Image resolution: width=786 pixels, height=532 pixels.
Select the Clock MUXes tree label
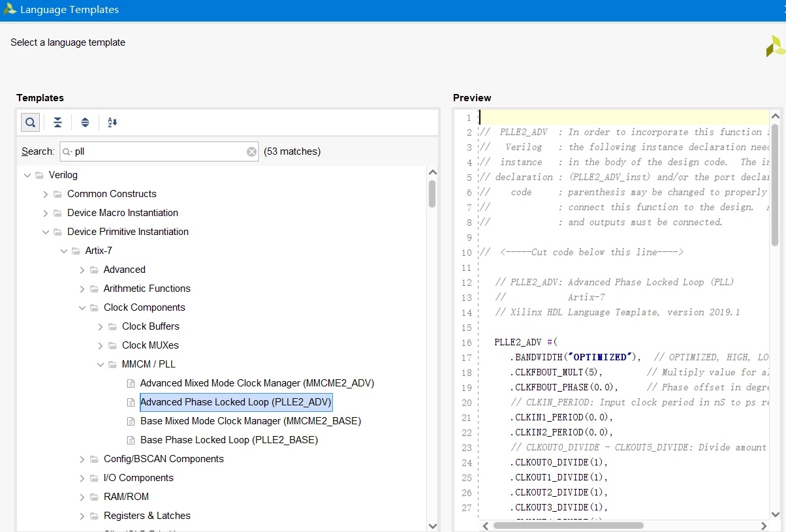click(150, 345)
